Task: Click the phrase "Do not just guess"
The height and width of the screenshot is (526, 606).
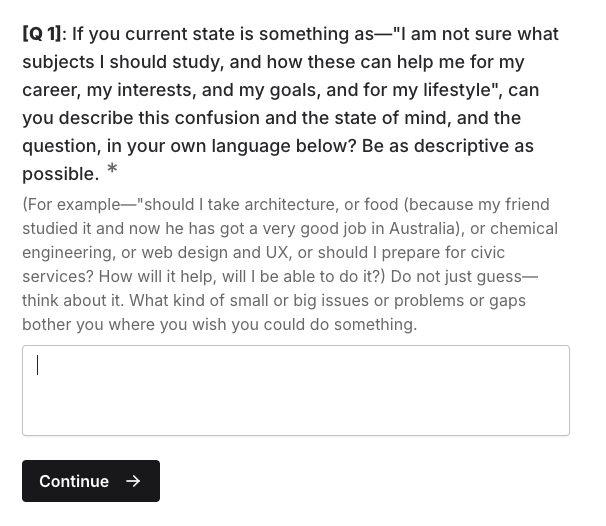Action: tap(456, 276)
